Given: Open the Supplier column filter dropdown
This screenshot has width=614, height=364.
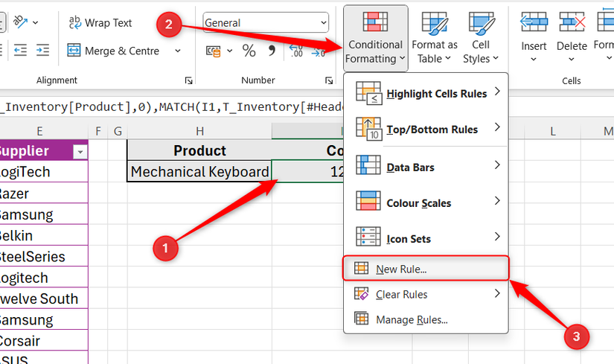Looking at the screenshot, I should (80, 152).
